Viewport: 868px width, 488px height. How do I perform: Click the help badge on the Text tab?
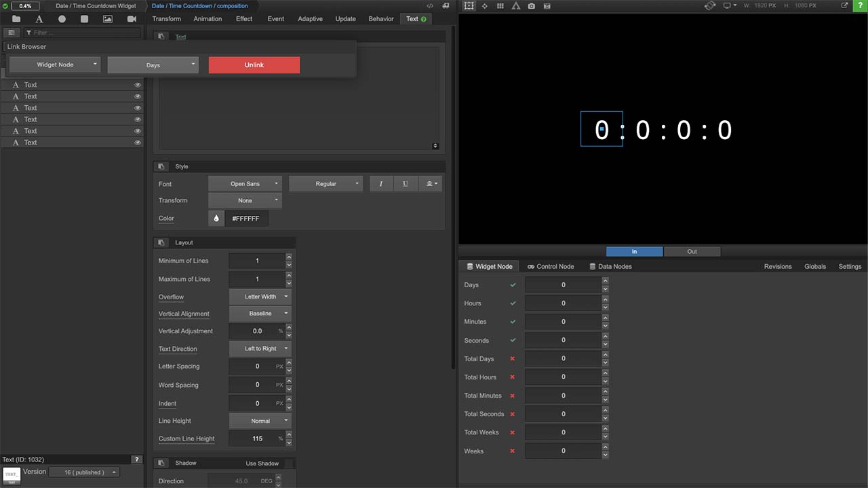424,19
